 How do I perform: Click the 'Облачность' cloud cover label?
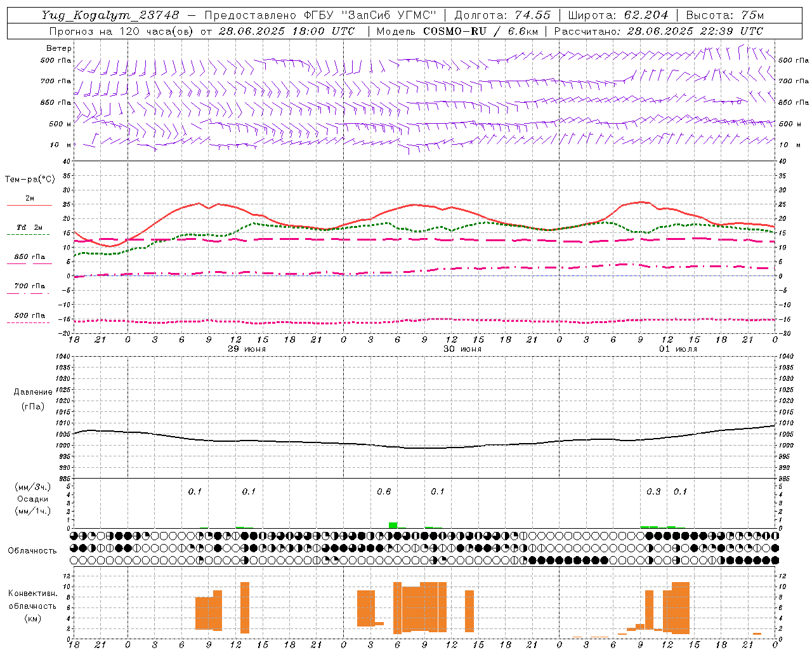click(32, 551)
